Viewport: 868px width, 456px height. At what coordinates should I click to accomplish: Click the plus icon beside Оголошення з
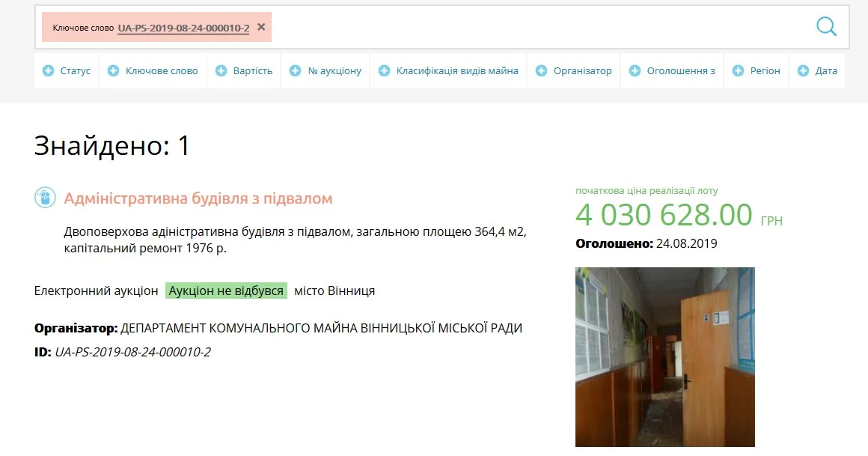coord(635,71)
